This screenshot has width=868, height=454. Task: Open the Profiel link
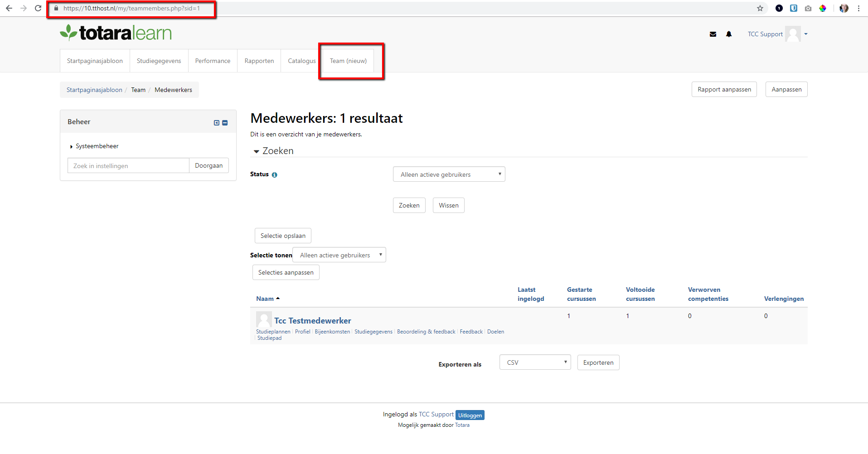pyautogui.click(x=302, y=332)
